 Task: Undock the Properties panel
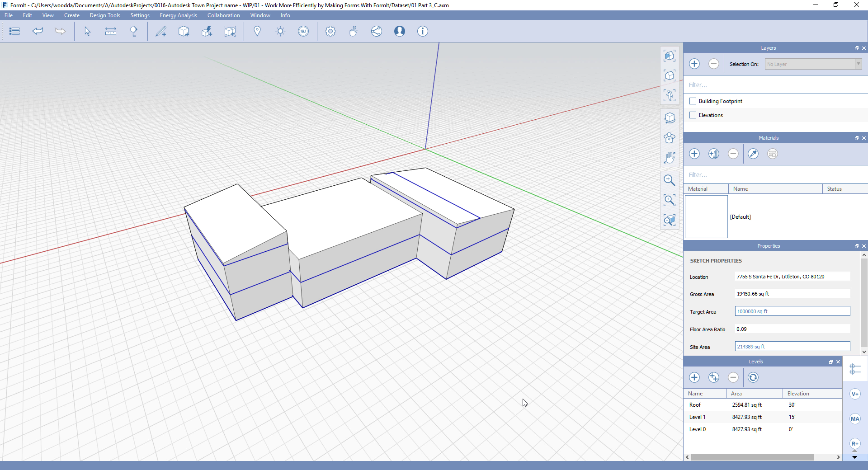tap(856, 246)
